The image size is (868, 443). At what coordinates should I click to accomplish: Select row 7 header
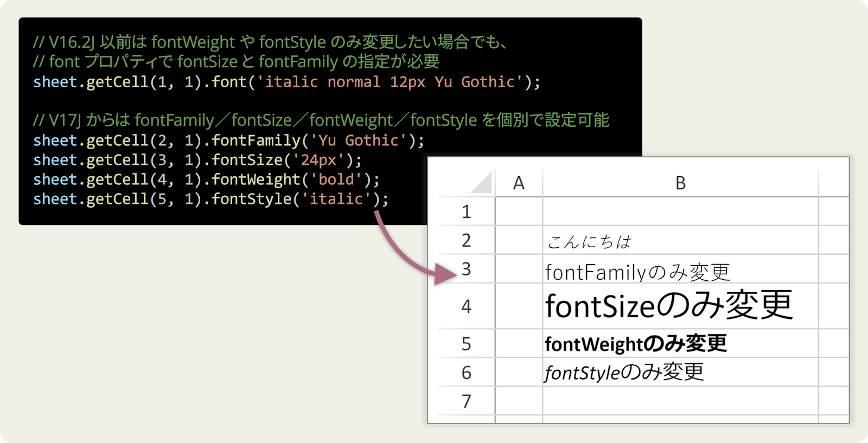467,401
